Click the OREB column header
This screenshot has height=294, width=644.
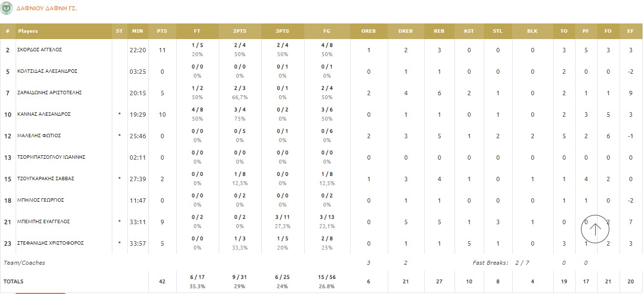click(369, 31)
